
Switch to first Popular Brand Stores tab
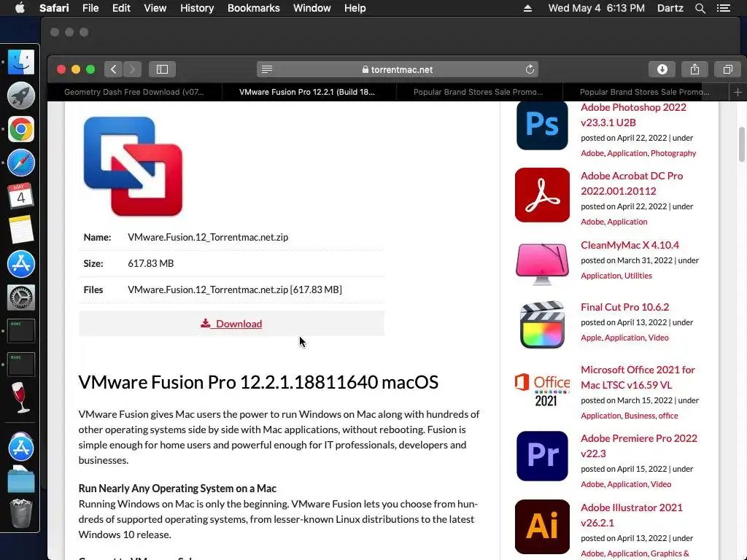coord(479,93)
